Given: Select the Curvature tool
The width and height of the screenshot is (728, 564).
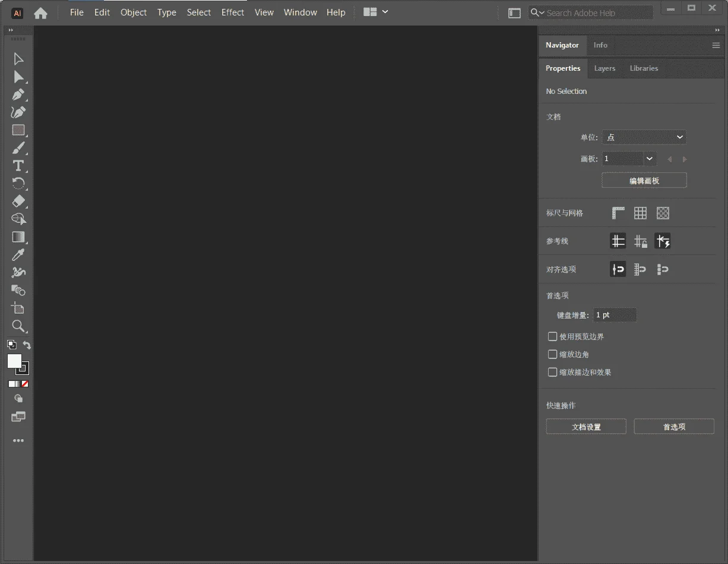Looking at the screenshot, I should click(x=18, y=112).
